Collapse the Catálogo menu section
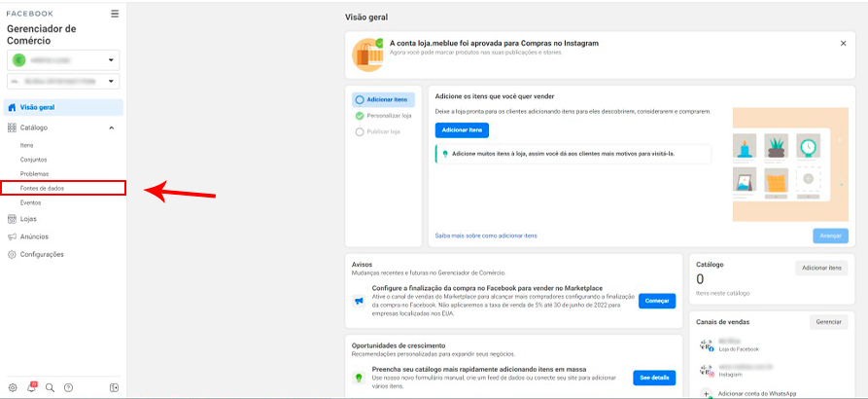Screen dimensions: 868x399 tap(111, 128)
